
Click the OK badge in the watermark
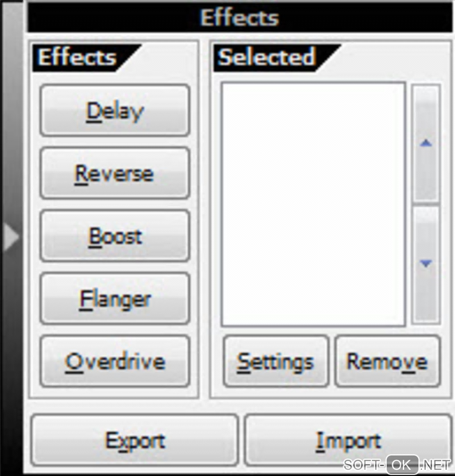coord(402,464)
